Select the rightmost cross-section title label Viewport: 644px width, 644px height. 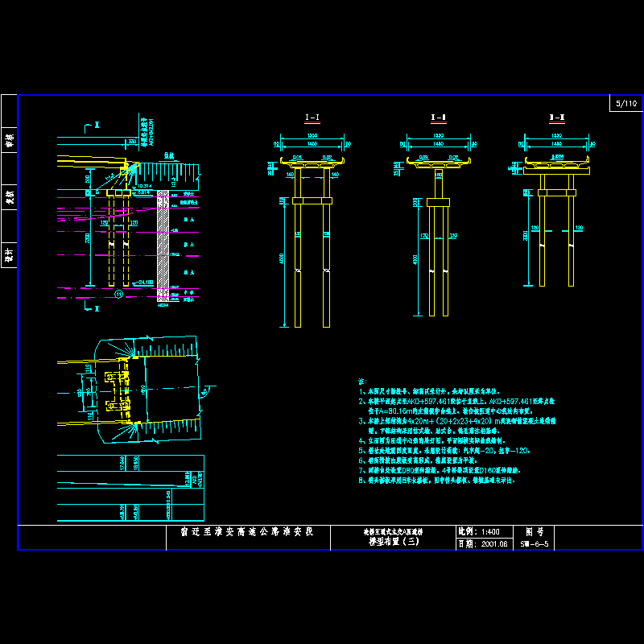[x=556, y=118]
